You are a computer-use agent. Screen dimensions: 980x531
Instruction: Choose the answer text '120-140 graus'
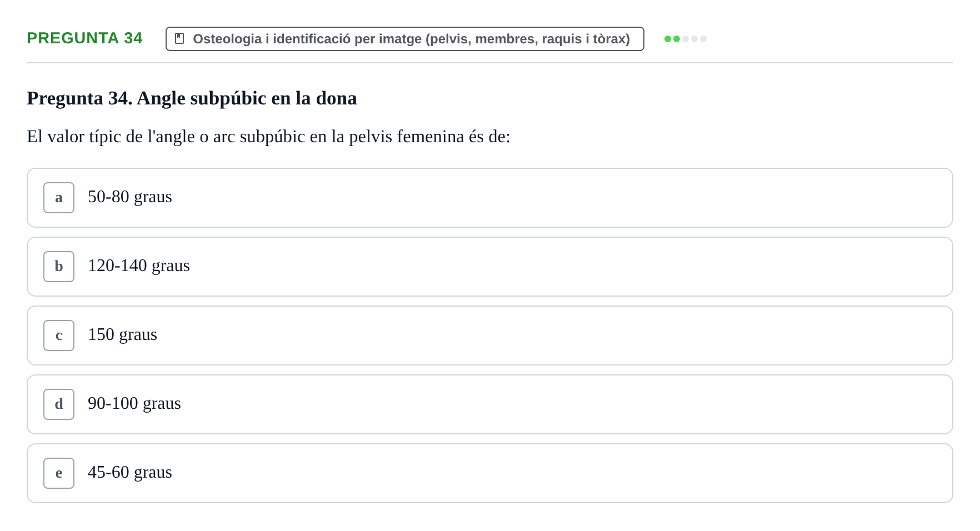pyautogui.click(x=139, y=265)
